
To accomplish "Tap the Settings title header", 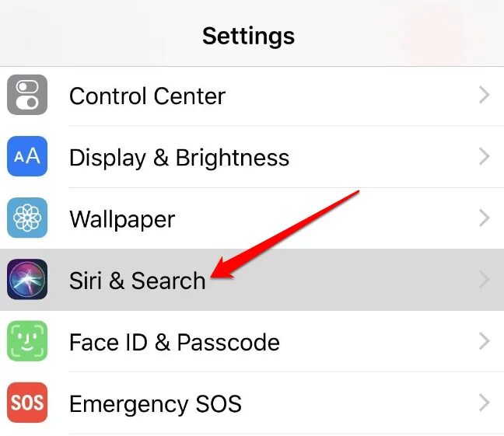I will pos(248,36).
